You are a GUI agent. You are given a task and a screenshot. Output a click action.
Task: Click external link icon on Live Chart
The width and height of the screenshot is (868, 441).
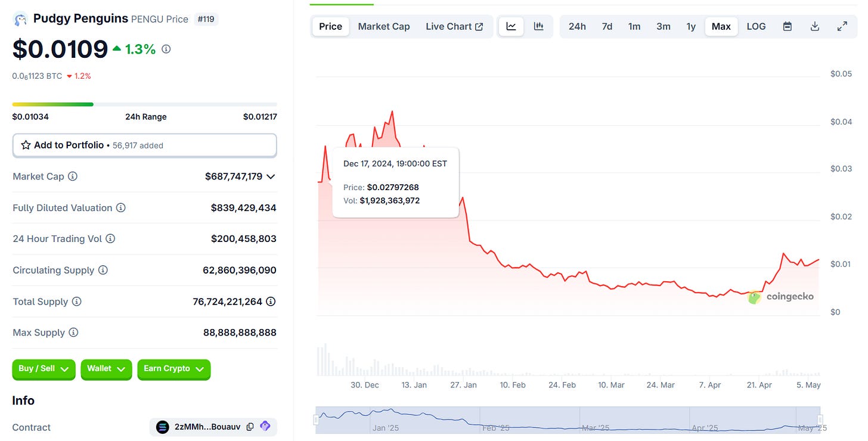click(x=479, y=27)
